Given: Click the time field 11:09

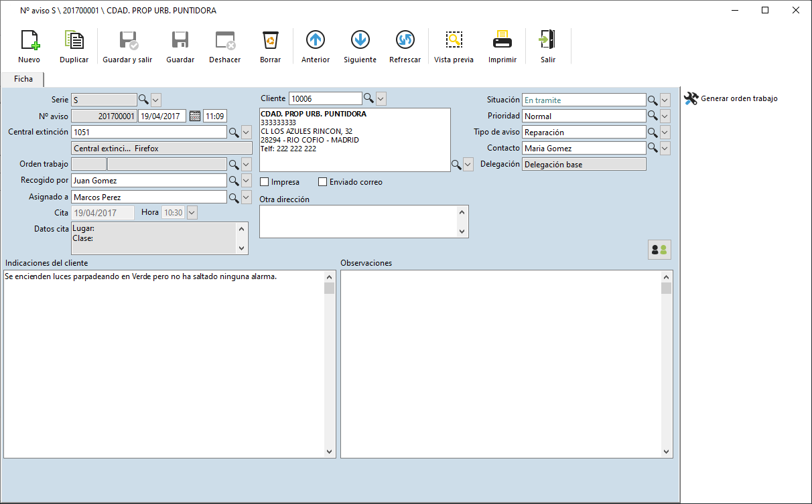Looking at the screenshot, I should [215, 116].
